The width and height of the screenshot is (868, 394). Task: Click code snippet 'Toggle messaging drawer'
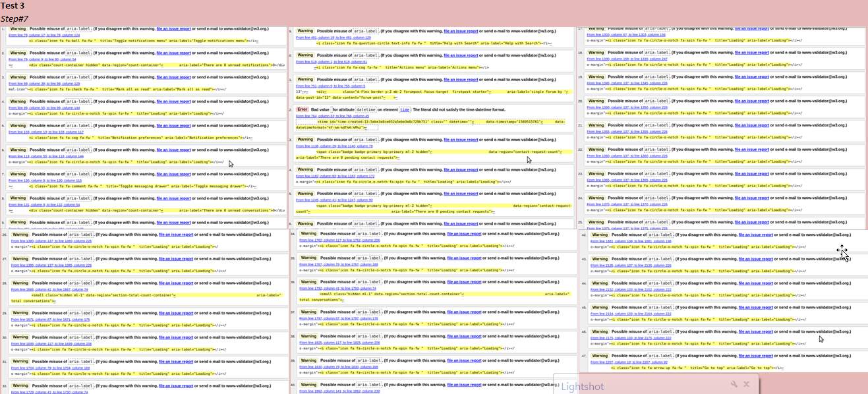(x=138, y=186)
